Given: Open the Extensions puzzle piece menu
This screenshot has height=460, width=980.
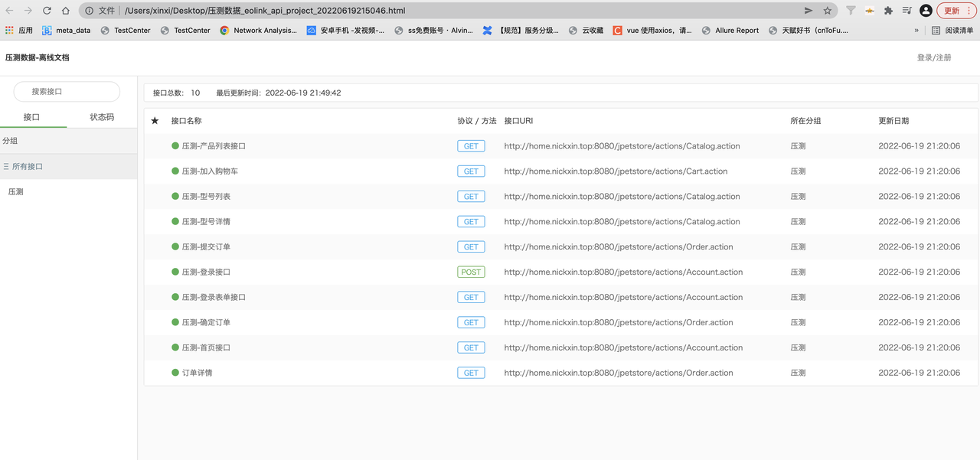Looking at the screenshot, I should click(888, 11).
